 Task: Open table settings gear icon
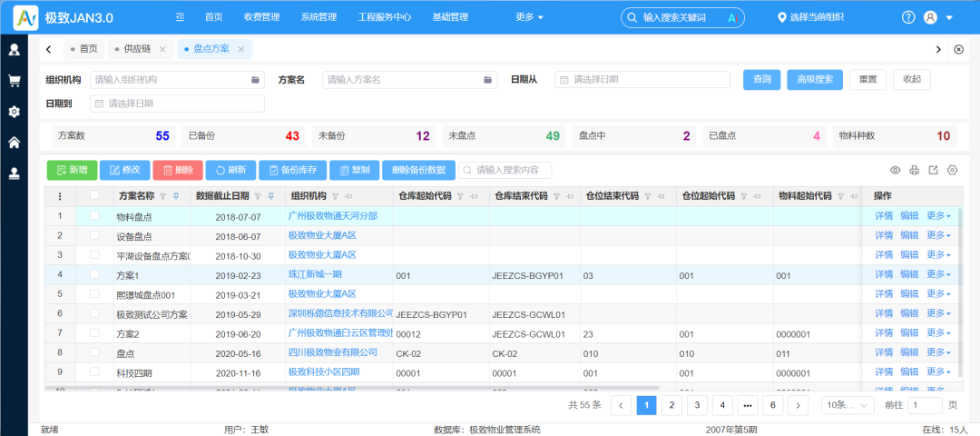[x=953, y=170]
